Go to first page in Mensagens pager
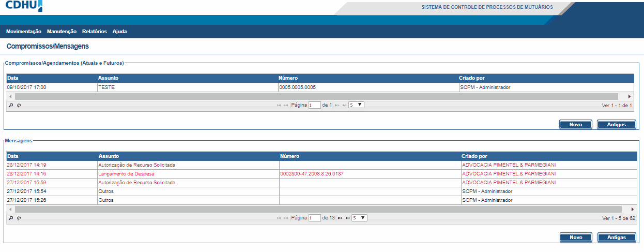This screenshot has width=644, height=252. point(279,218)
